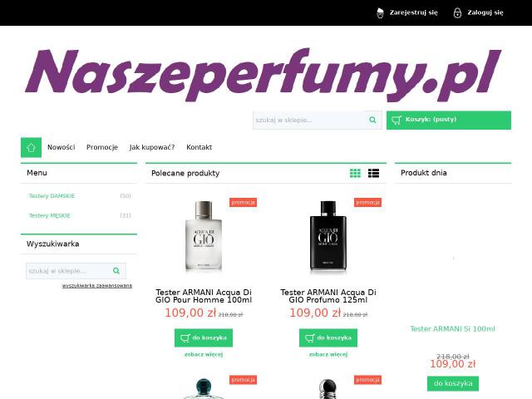Click the Zaloguj się padlock icon
This screenshot has width=532, height=399.
pos(457,13)
